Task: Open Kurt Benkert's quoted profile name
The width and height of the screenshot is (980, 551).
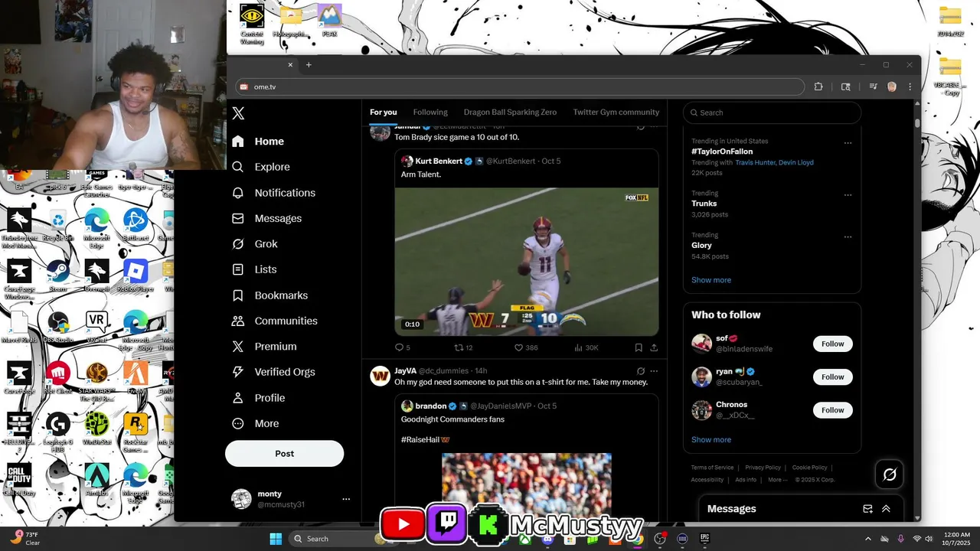Action: [x=439, y=161]
